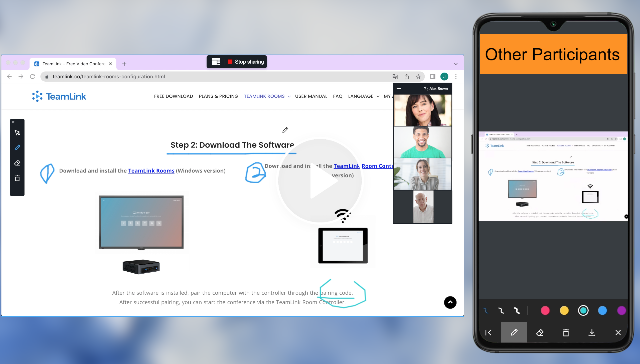Screen dimensions: 640x364
Task: Click the scroll-to-top button bottom right
Action: 450,302
